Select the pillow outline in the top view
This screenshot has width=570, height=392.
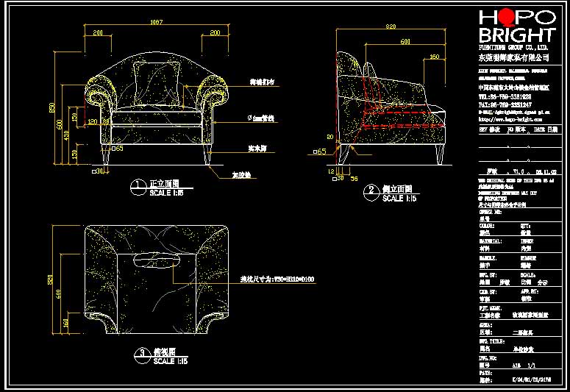[x=157, y=260]
